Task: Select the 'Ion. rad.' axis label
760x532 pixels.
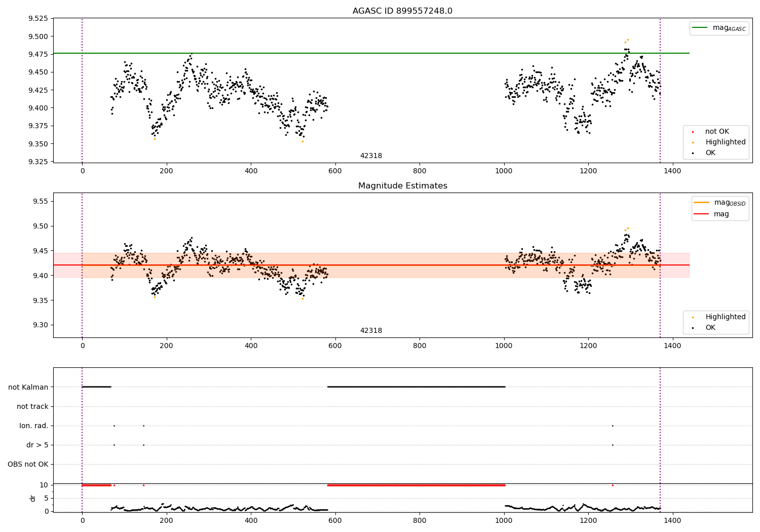Action: click(34, 426)
